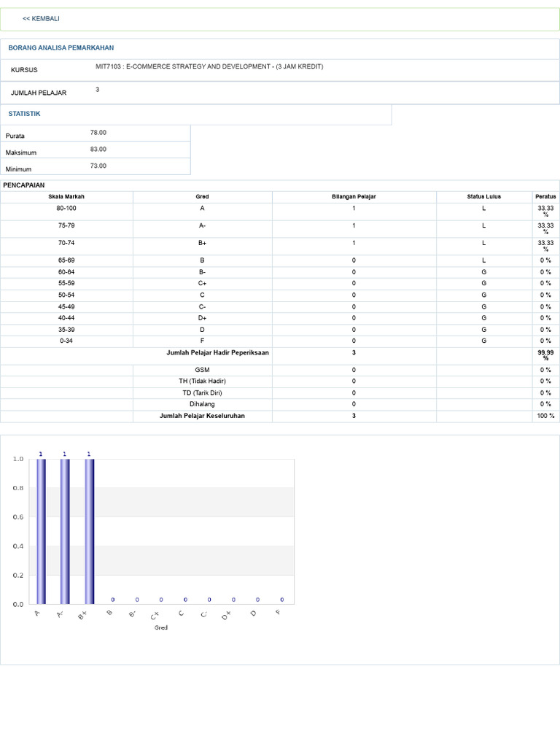Click the 45-49 mark range cell

[66, 307]
